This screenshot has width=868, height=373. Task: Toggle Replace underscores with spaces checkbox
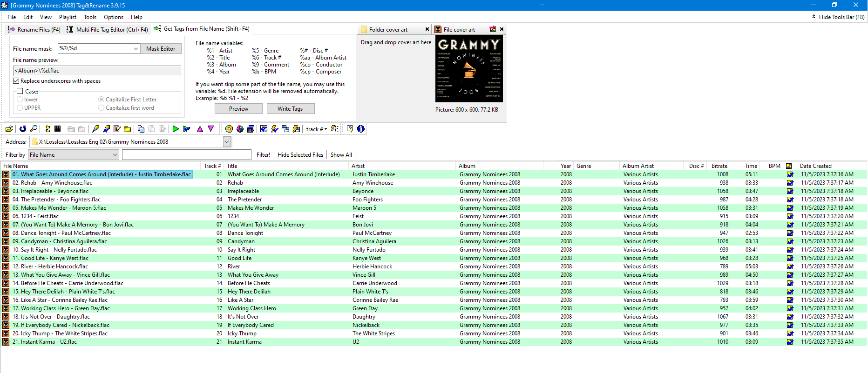tap(16, 81)
